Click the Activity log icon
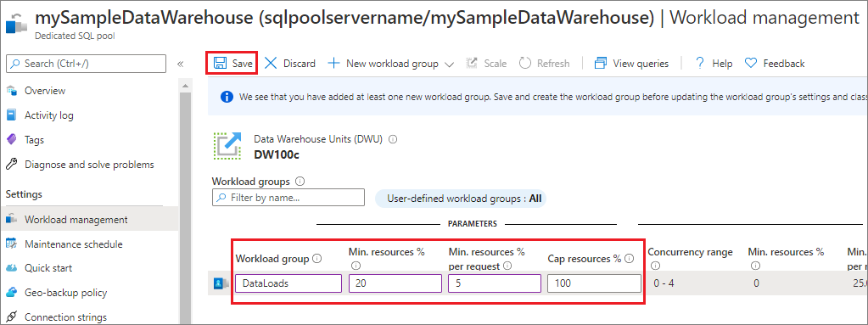The height and width of the screenshot is (325, 868). point(12,115)
